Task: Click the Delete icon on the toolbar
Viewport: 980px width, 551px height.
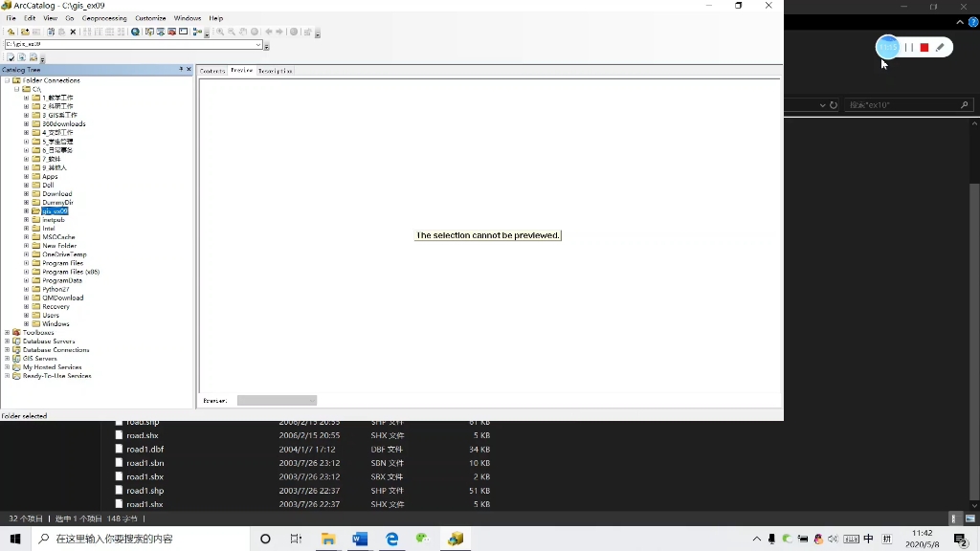Action: (x=72, y=31)
